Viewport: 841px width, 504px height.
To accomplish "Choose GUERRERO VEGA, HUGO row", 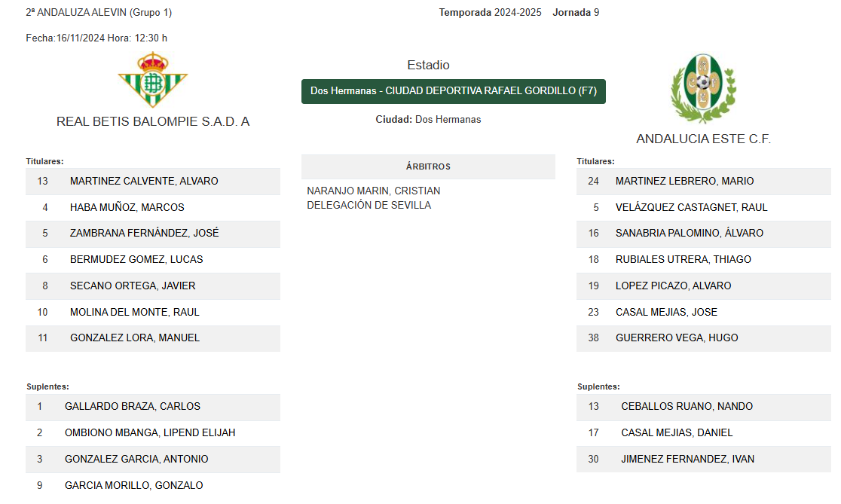I will (704, 338).
